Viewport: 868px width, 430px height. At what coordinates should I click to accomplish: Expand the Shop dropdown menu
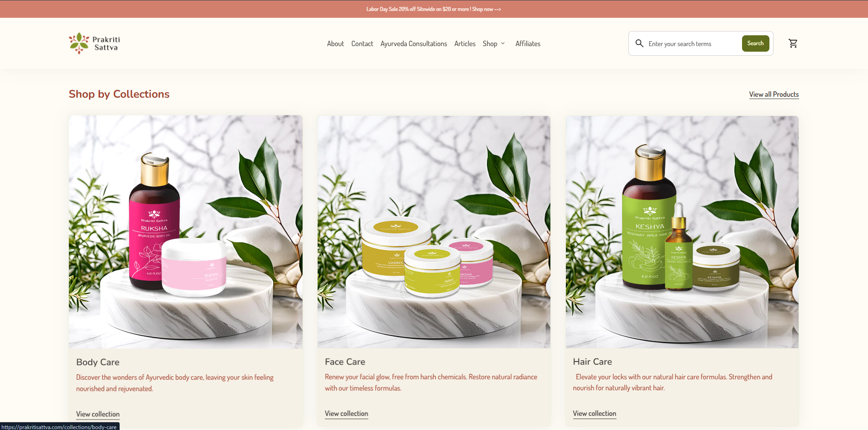pyautogui.click(x=494, y=43)
